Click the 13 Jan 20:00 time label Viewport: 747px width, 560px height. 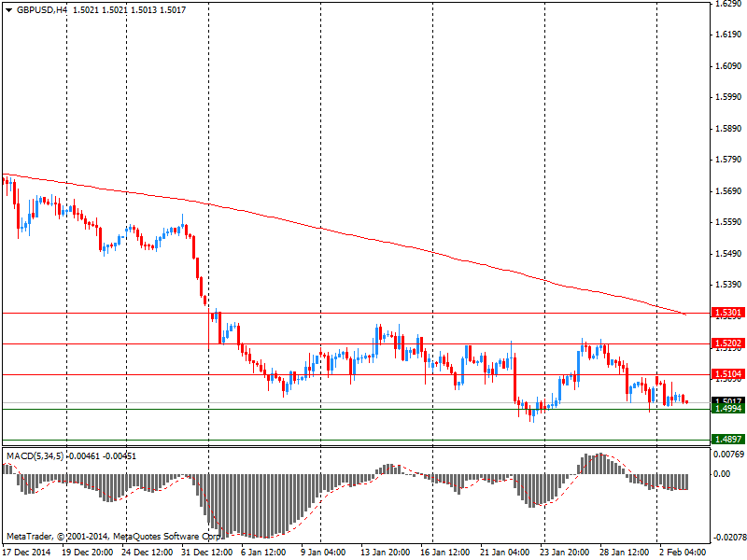point(385,553)
